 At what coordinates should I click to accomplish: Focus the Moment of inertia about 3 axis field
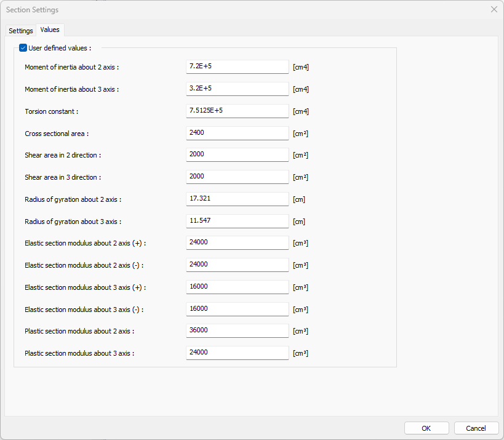237,89
